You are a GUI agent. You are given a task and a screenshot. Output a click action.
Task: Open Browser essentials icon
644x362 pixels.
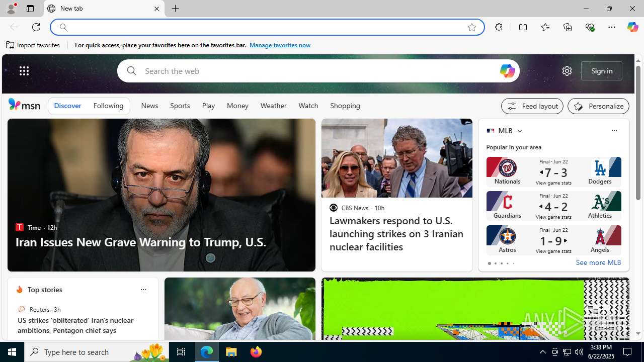[x=590, y=27]
